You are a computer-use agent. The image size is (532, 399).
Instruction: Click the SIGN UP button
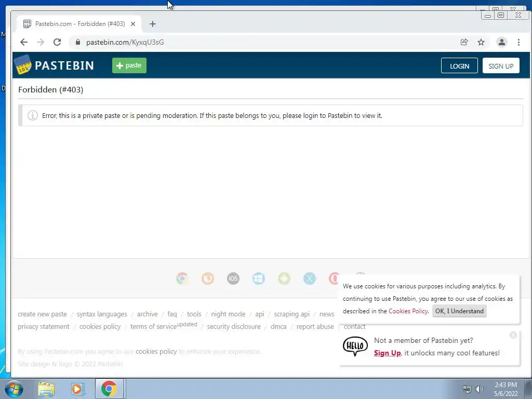tap(501, 66)
